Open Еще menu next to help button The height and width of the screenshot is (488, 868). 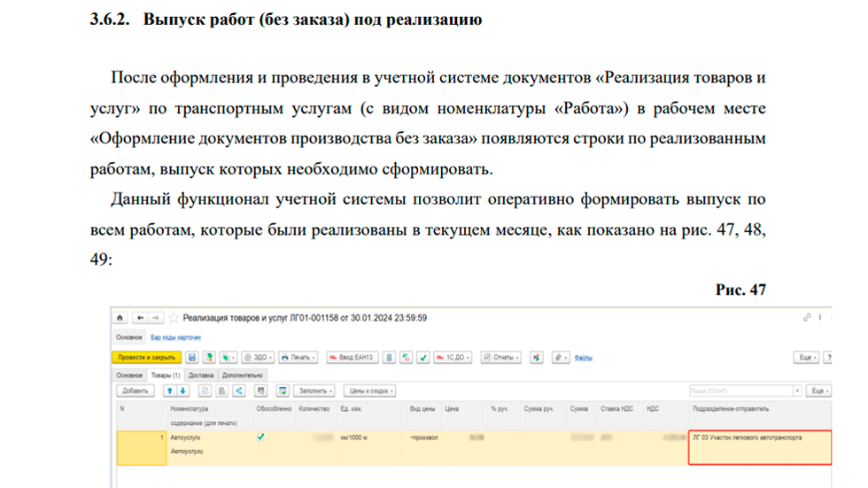(x=807, y=358)
